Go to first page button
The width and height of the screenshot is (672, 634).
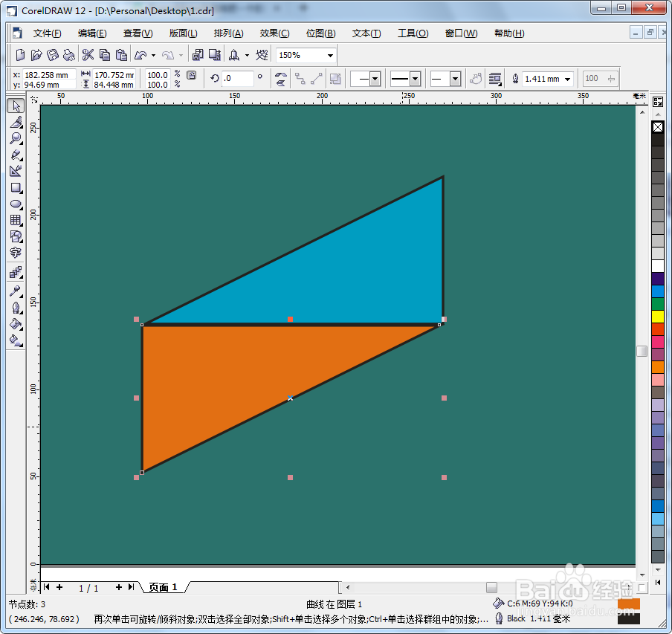47,587
